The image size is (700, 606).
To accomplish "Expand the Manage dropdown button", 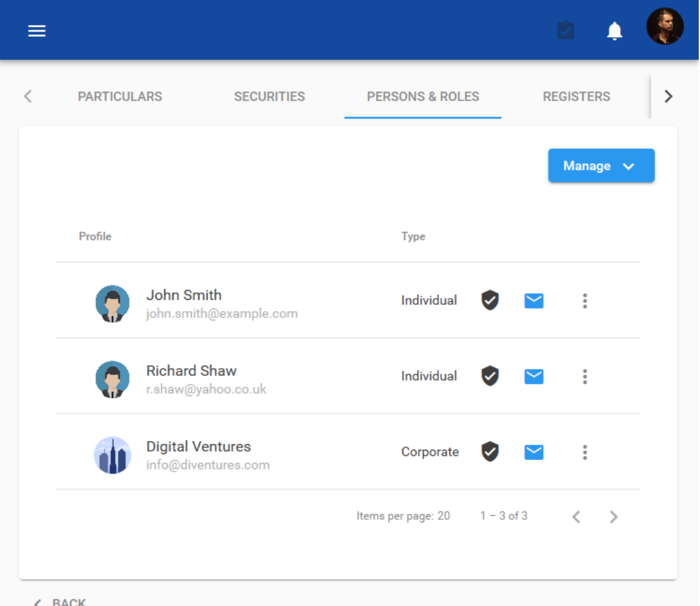I will 601,166.
